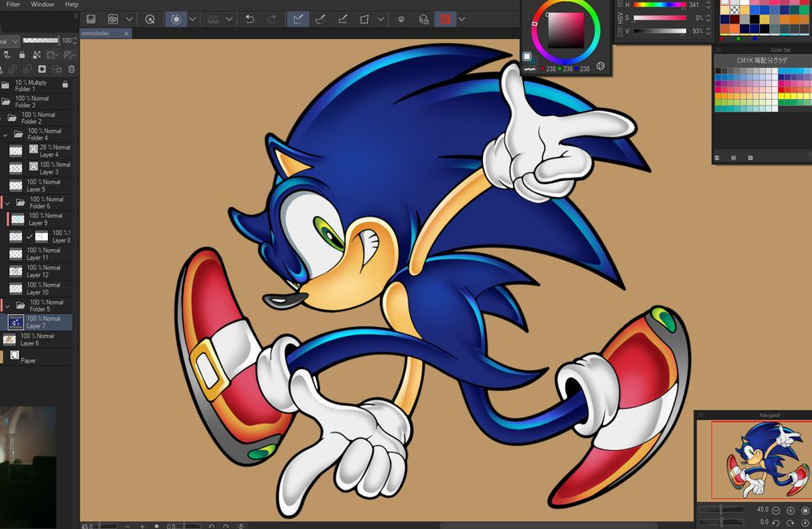
Task: Adjust the layer opacity slider bar
Action: coord(41,41)
